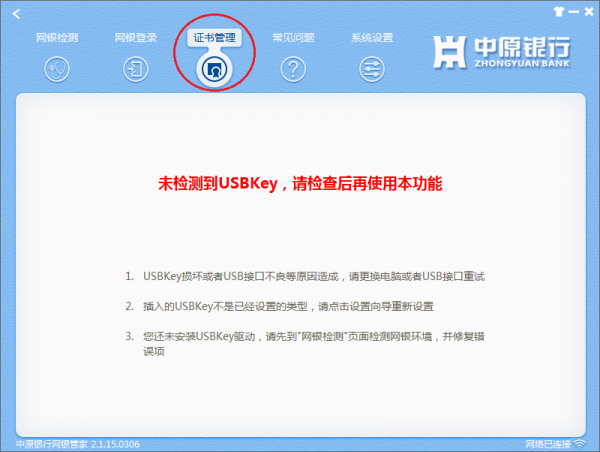
Task: Select the 证书管理 tab label
Action: pyautogui.click(x=214, y=38)
